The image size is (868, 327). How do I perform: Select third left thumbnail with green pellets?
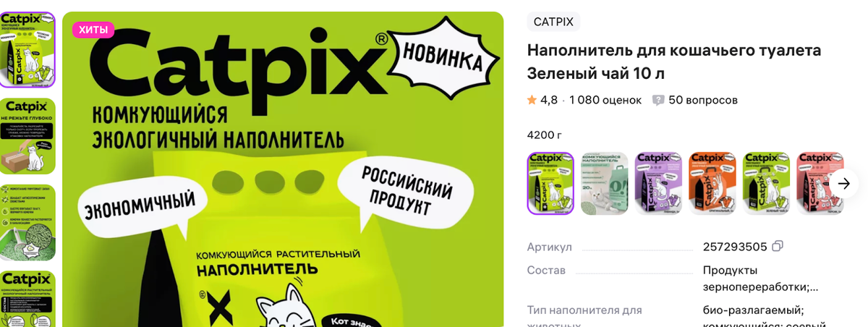click(x=27, y=223)
